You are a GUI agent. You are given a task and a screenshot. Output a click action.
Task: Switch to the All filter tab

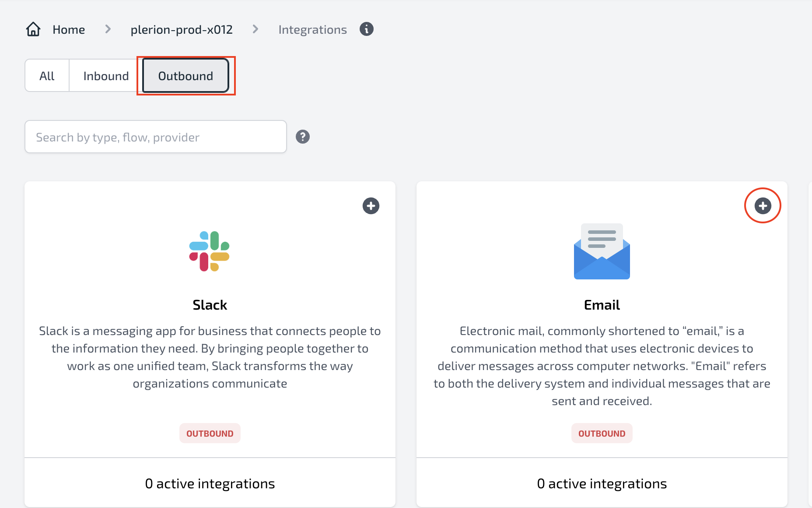(47, 76)
